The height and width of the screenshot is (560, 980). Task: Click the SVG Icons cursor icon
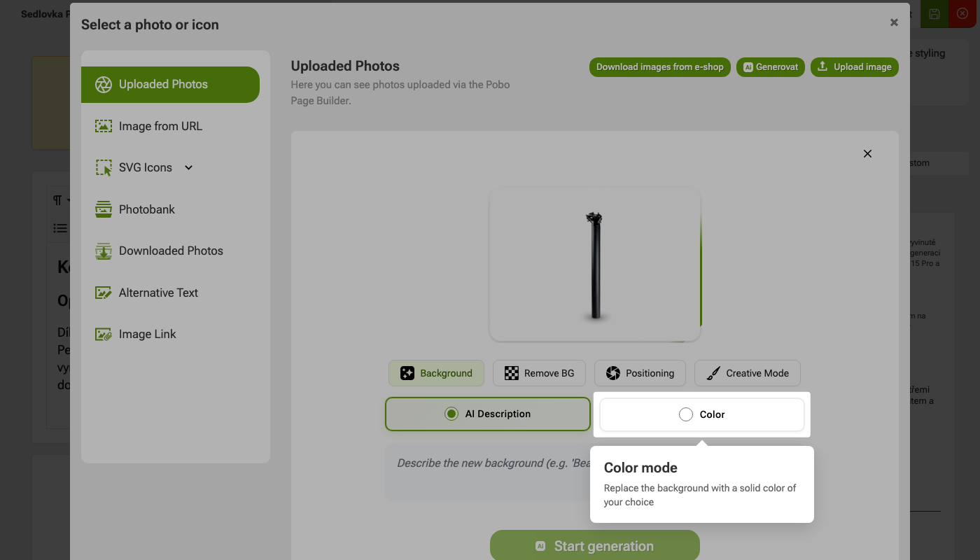[104, 168]
